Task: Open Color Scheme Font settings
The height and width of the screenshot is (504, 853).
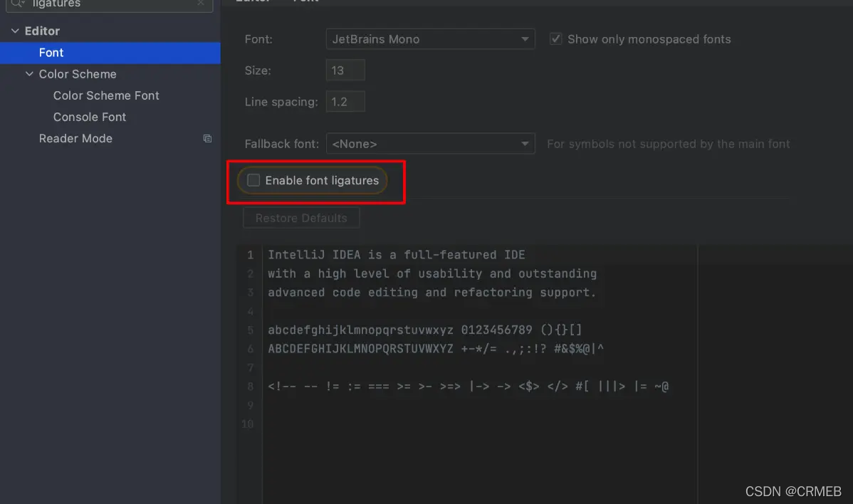Action: click(x=106, y=95)
